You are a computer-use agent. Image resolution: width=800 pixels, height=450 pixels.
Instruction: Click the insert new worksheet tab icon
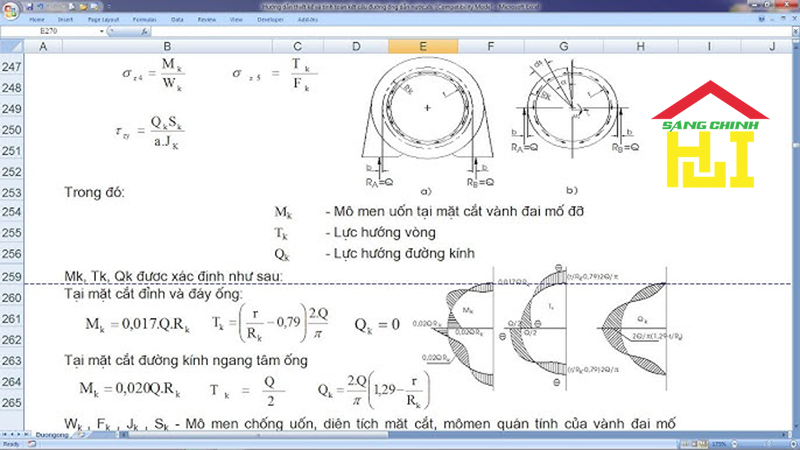click(82, 436)
